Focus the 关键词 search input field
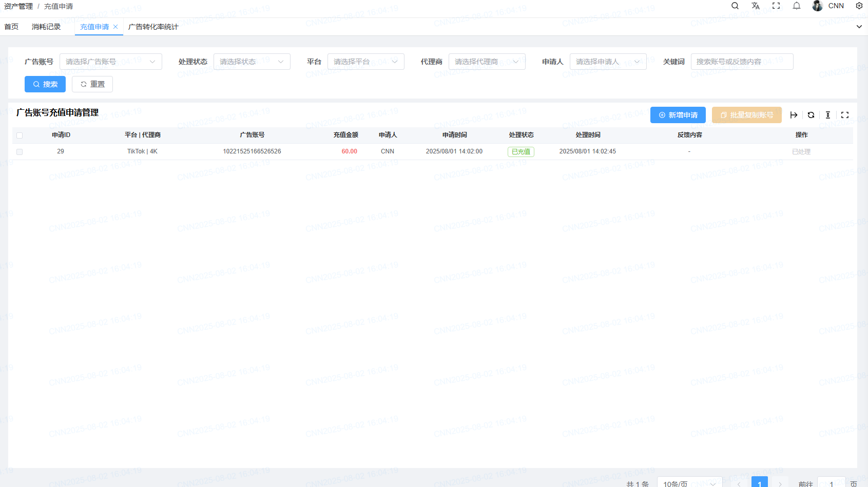The width and height of the screenshot is (868, 487). pyautogui.click(x=742, y=62)
